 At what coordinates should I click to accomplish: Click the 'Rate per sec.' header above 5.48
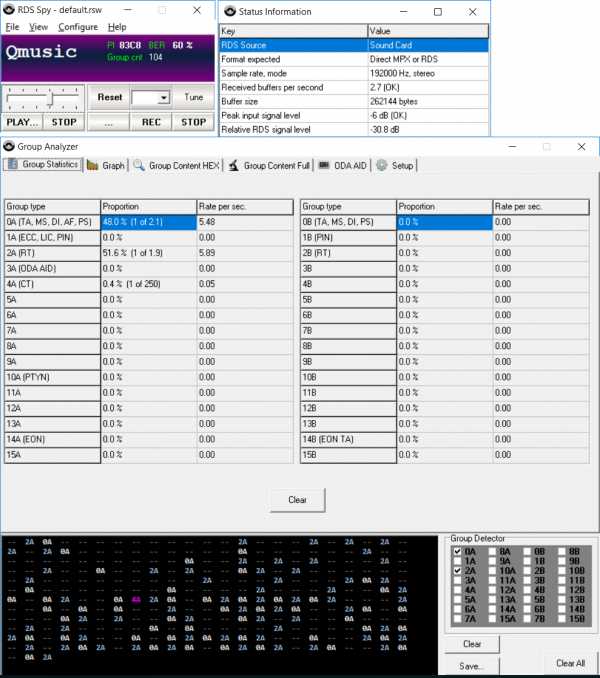coord(245,206)
